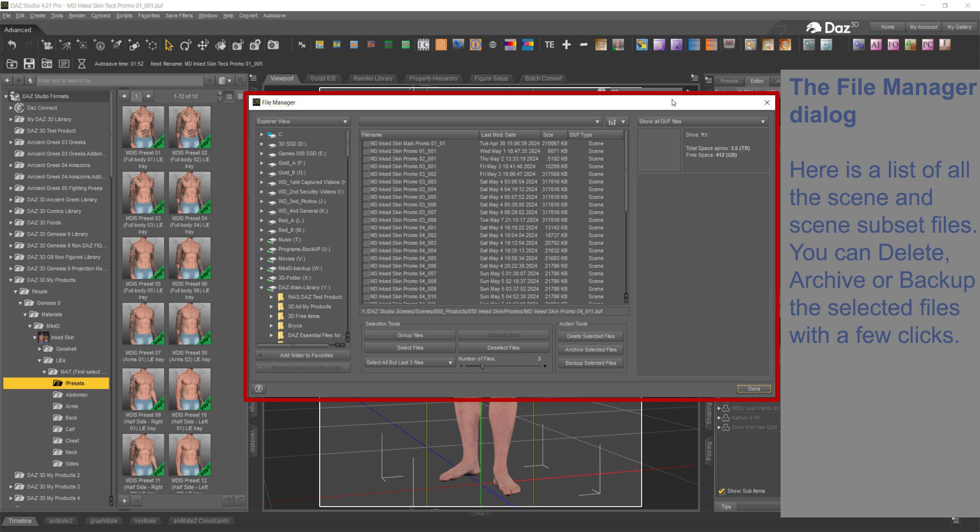Open render settings camera-gear icon

coord(255,45)
